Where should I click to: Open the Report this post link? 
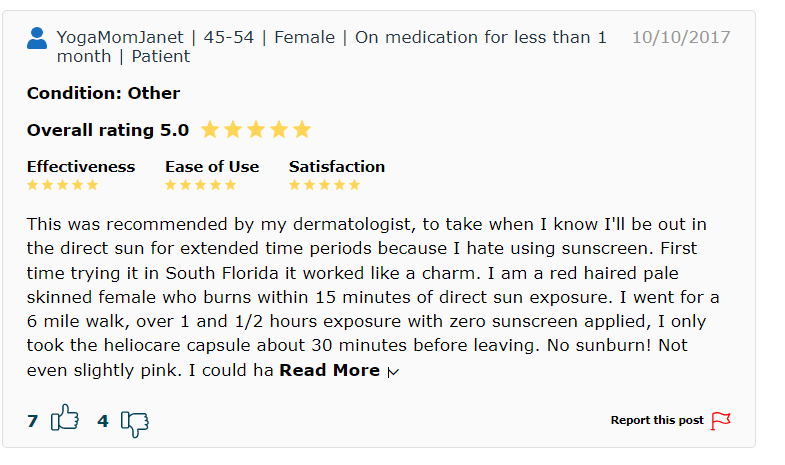pos(657,420)
